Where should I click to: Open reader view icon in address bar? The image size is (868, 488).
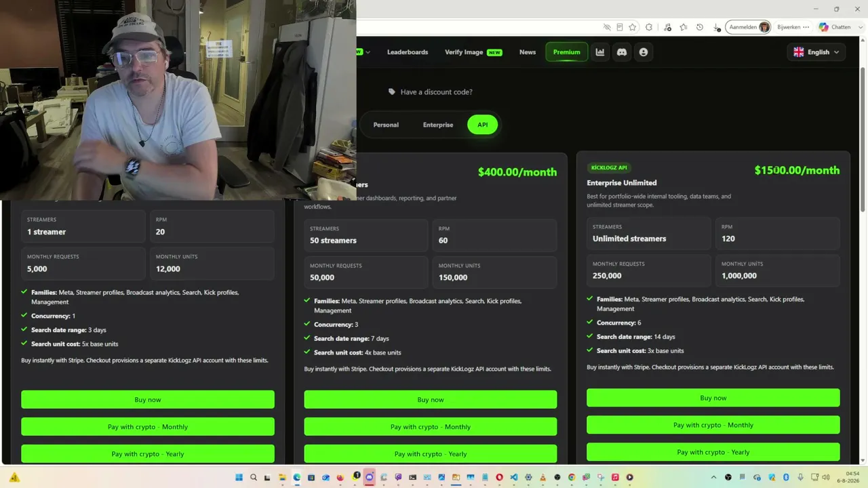pos(620,27)
